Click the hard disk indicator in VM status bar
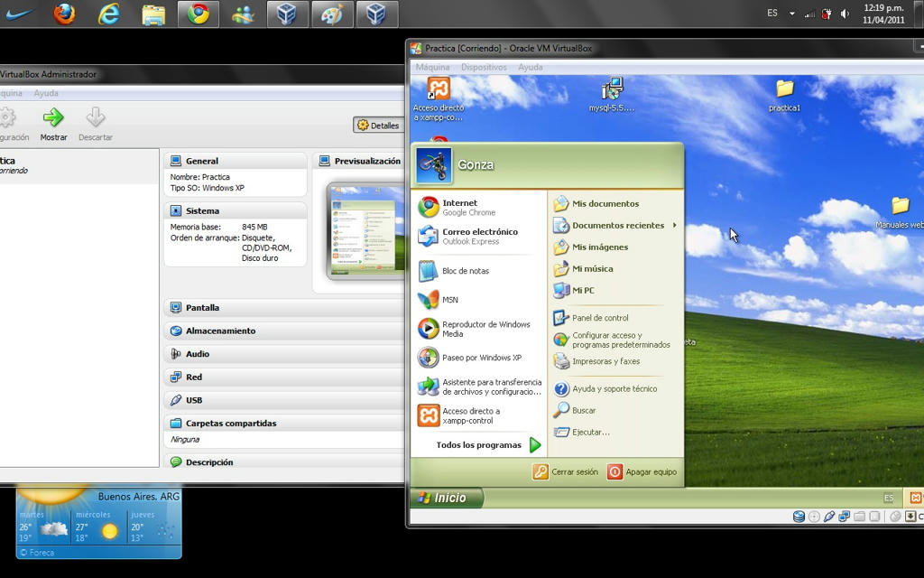The width and height of the screenshot is (924, 578). pos(799,517)
